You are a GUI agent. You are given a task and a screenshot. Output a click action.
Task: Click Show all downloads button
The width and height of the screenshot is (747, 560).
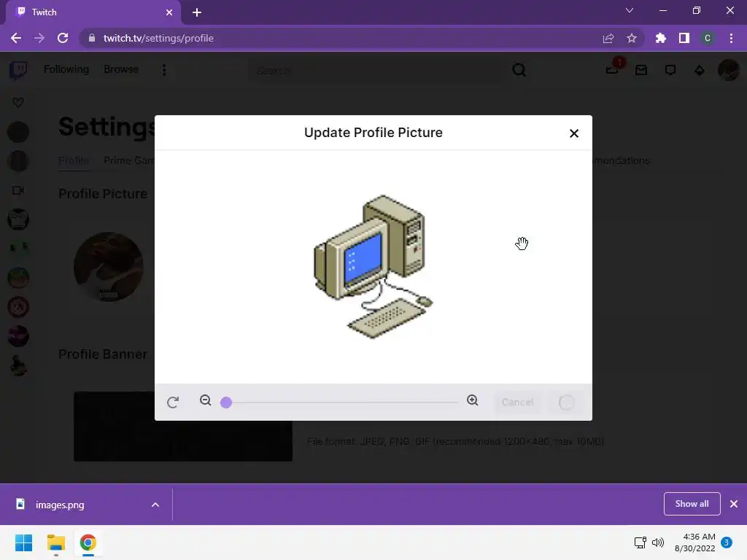click(x=692, y=504)
